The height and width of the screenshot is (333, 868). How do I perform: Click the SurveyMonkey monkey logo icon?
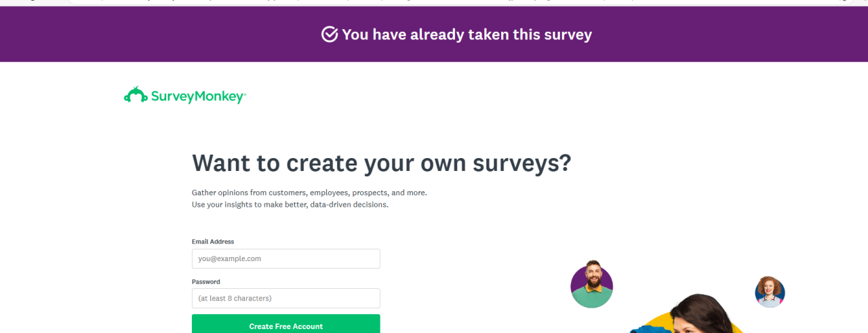pos(136,96)
